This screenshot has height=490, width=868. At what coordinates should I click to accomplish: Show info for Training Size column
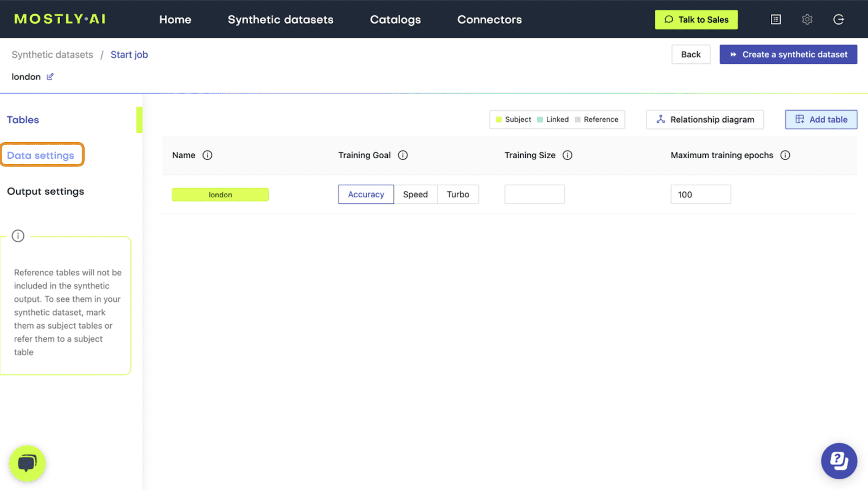click(x=567, y=155)
